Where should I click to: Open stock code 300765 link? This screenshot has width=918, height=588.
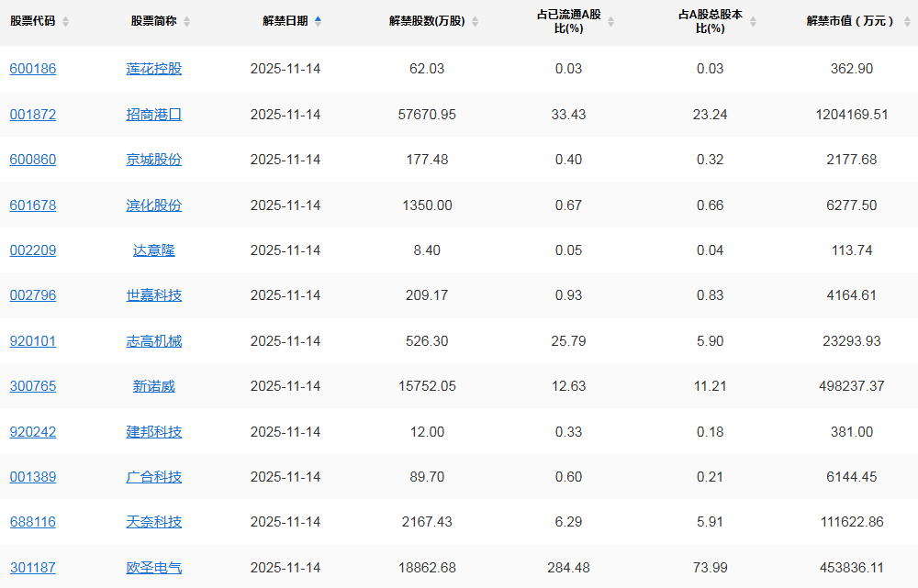[33, 386]
